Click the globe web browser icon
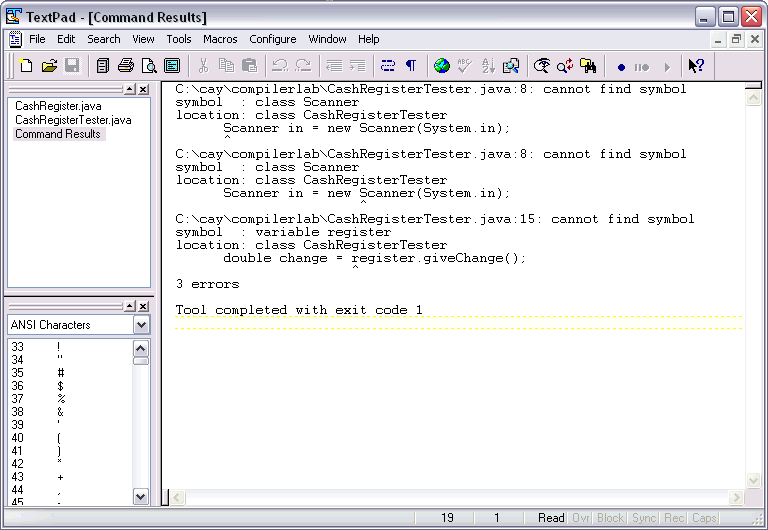 [441, 66]
